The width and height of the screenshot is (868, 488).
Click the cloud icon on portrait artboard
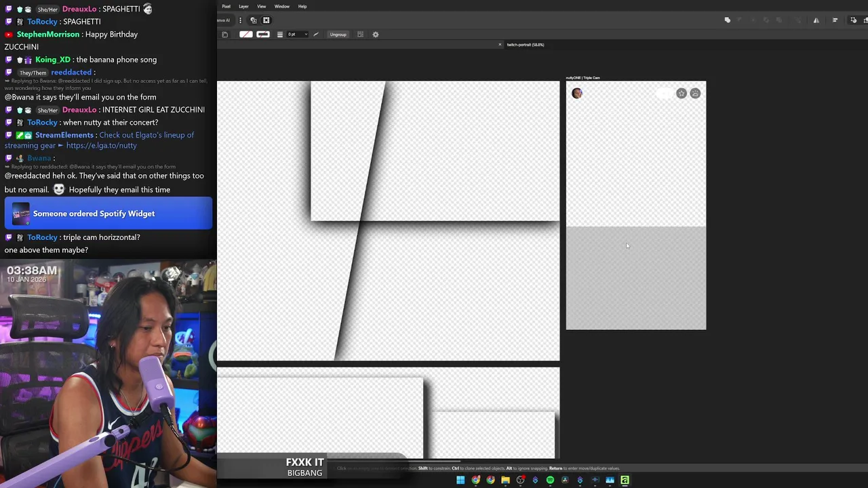[x=695, y=94]
